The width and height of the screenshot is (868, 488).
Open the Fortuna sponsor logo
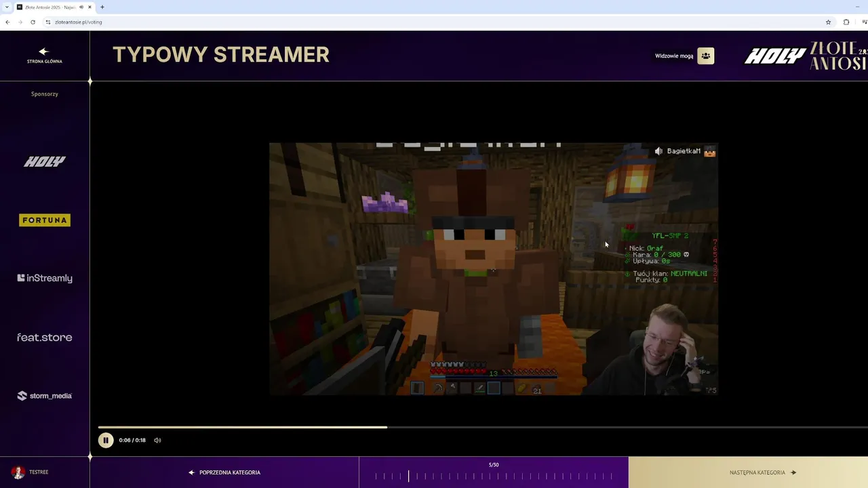coord(45,220)
